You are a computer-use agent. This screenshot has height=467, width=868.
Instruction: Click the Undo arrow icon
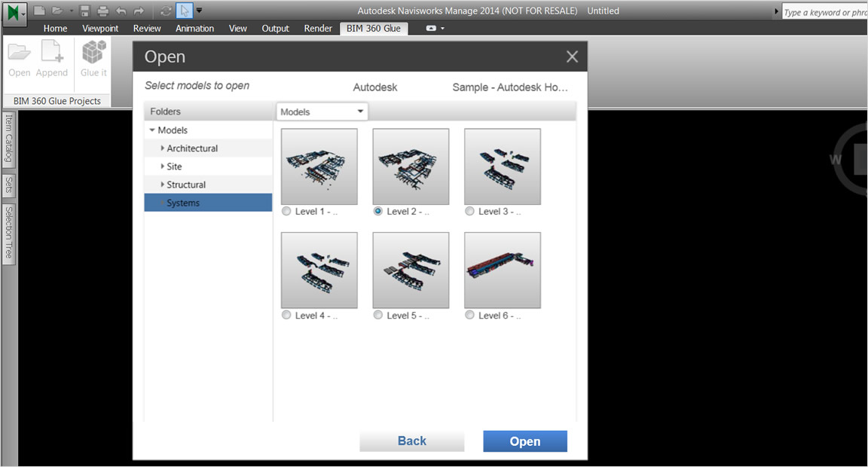pos(121,11)
